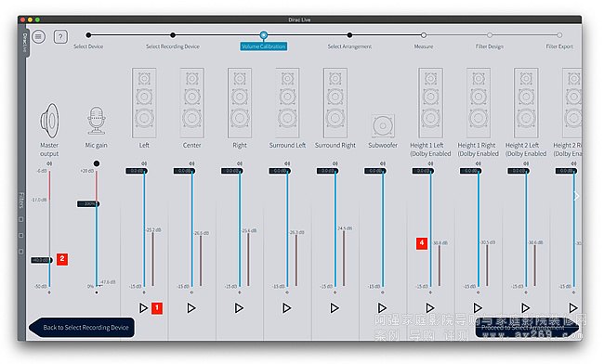Play test signal for Left speaker
This screenshot has height=364, width=604.
(x=143, y=308)
